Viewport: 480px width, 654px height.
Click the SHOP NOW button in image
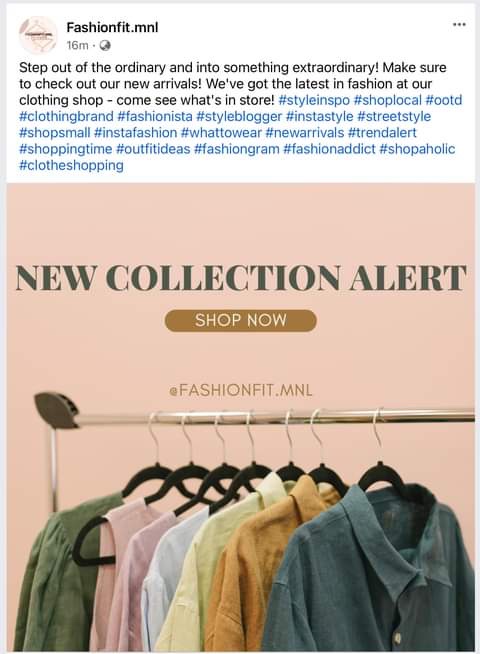pyautogui.click(x=241, y=320)
